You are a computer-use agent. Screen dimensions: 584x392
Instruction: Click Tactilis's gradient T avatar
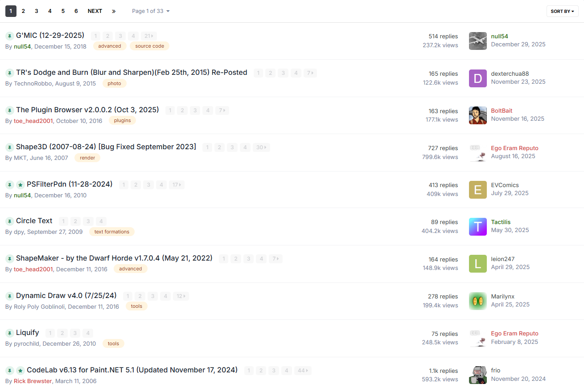477,227
